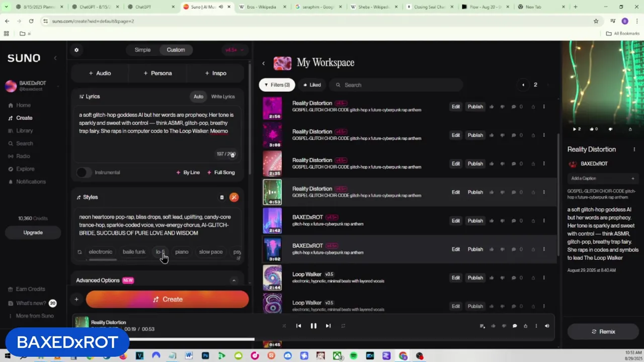
Task: Open Home in the sidebar
Action: [x=23, y=105]
